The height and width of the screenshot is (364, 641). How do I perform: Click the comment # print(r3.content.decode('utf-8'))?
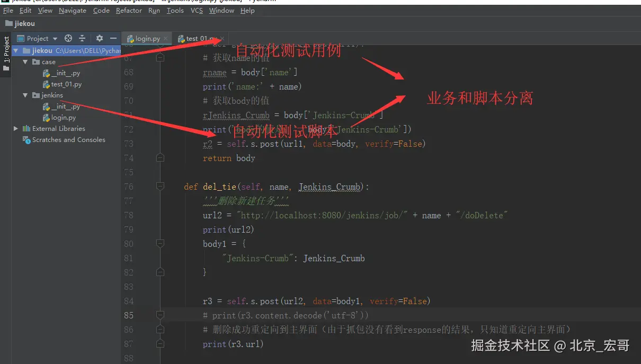[x=286, y=315]
